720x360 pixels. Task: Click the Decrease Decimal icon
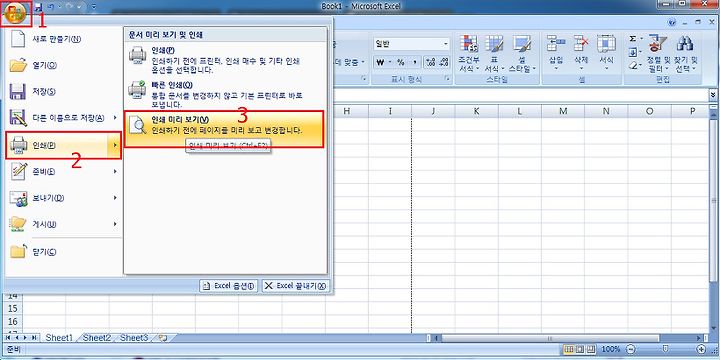(444, 62)
